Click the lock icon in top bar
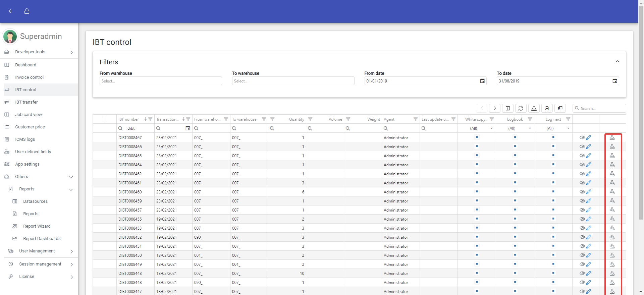The image size is (644, 295). pos(27,11)
